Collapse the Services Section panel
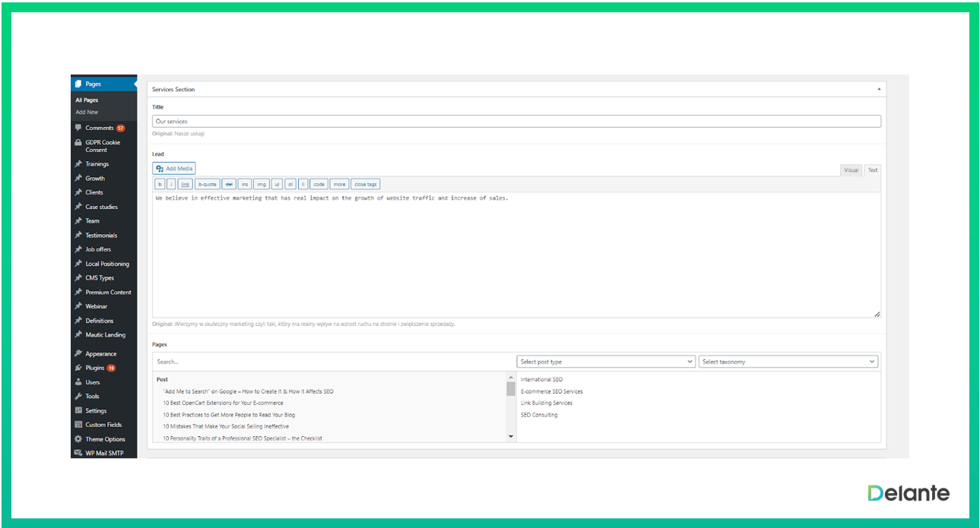 pos(880,89)
